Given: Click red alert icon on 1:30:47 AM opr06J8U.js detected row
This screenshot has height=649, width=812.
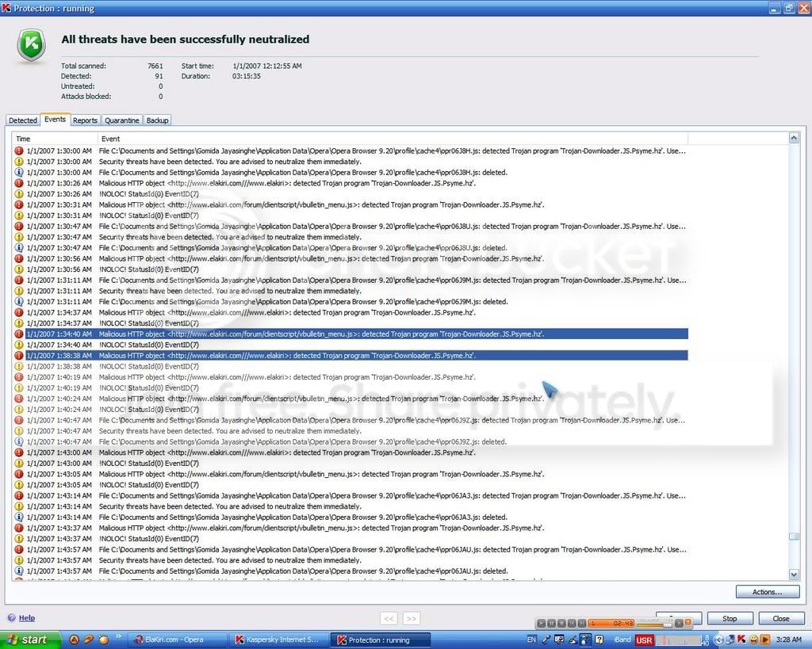Looking at the screenshot, I should tap(19, 226).
